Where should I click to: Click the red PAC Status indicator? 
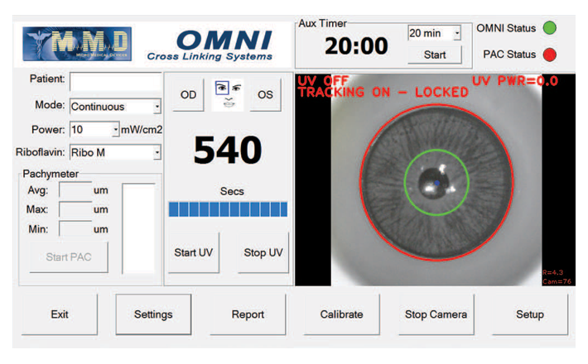coord(549,55)
